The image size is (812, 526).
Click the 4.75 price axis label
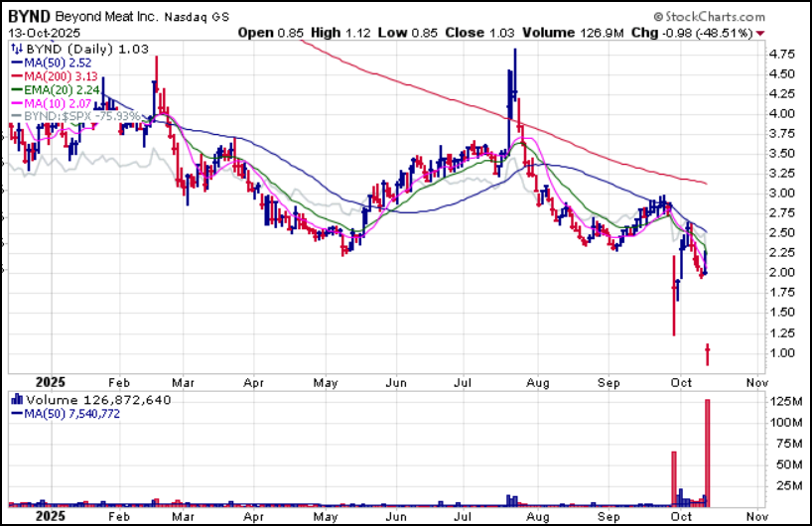(782, 54)
